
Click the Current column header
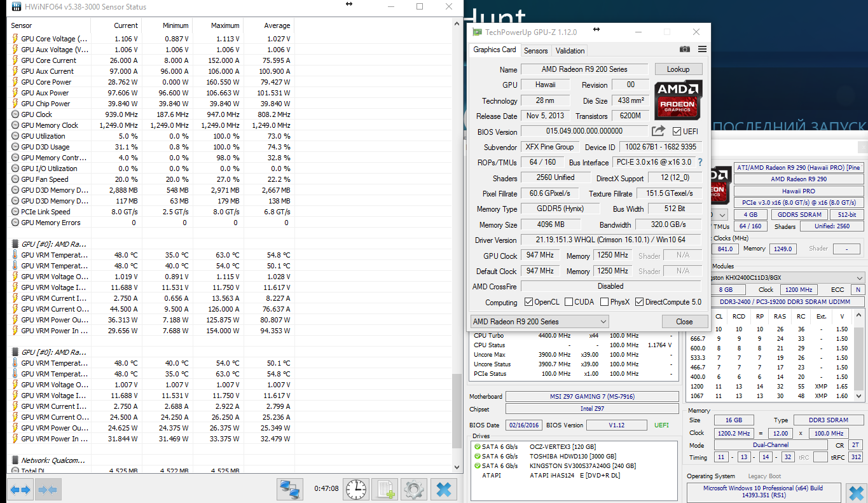(116, 25)
